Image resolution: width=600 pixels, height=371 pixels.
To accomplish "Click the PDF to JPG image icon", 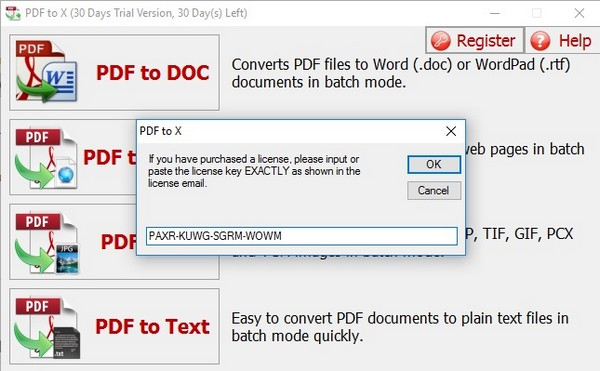I will pyautogui.click(x=47, y=243).
